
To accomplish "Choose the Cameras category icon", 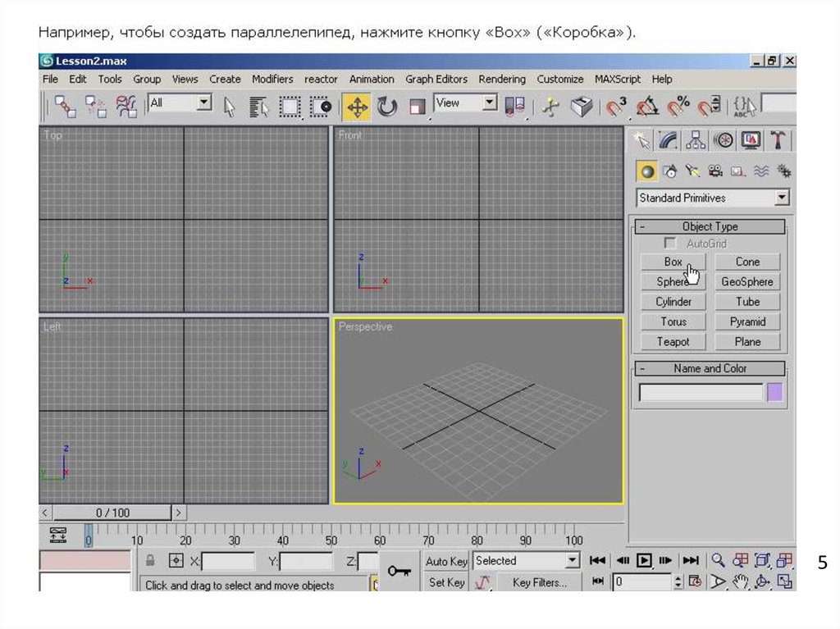I will pos(715,171).
